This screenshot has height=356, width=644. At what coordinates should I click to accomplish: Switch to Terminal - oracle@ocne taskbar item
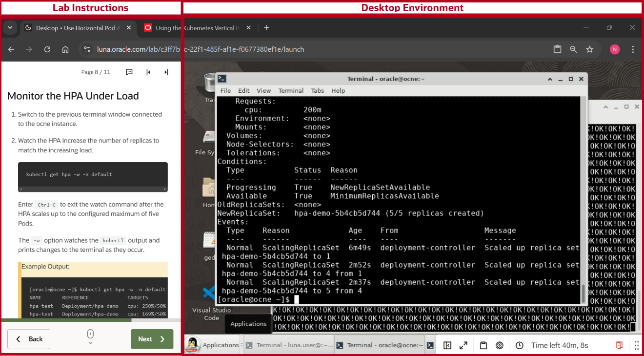coord(380,345)
